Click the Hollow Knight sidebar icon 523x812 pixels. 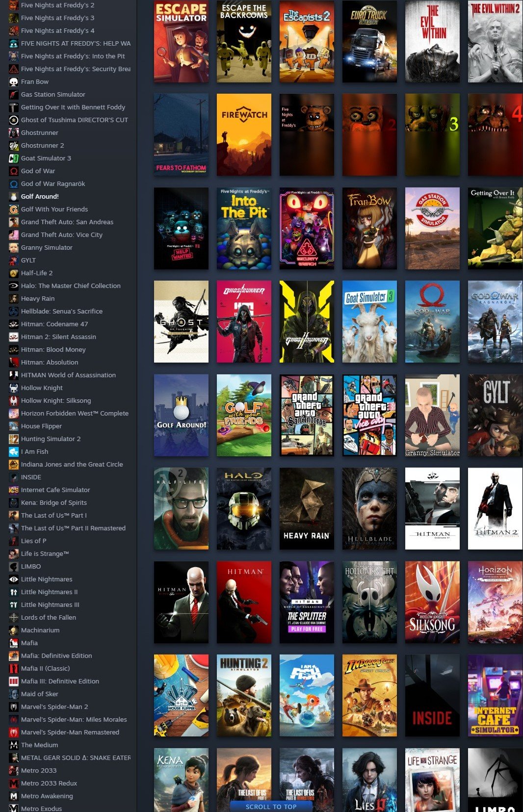coord(14,388)
